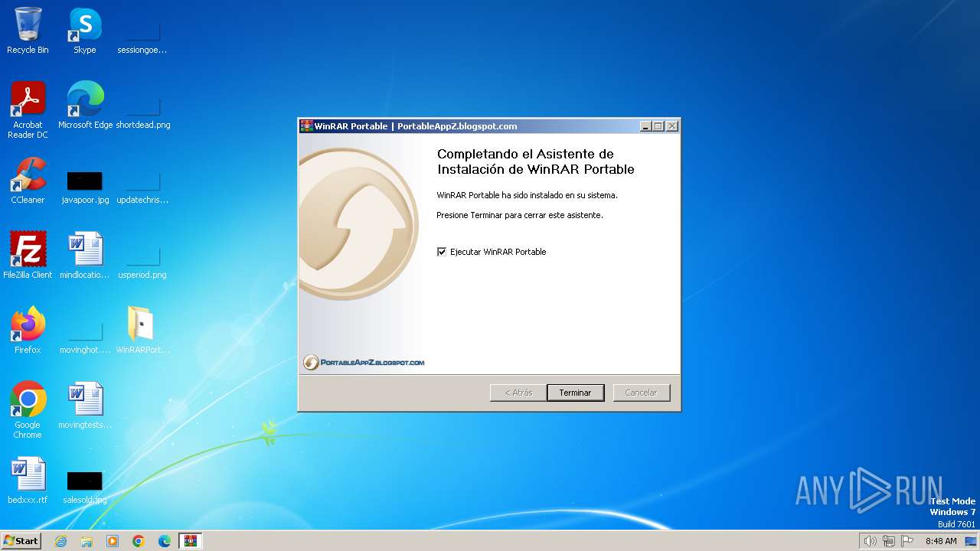Click the PortableAppZ.blogspot.com logo in installer
The height and width of the screenshot is (551, 980).
[364, 362]
